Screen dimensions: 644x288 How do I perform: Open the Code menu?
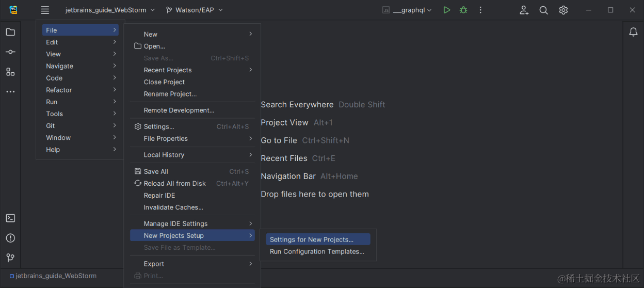click(80, 78)
